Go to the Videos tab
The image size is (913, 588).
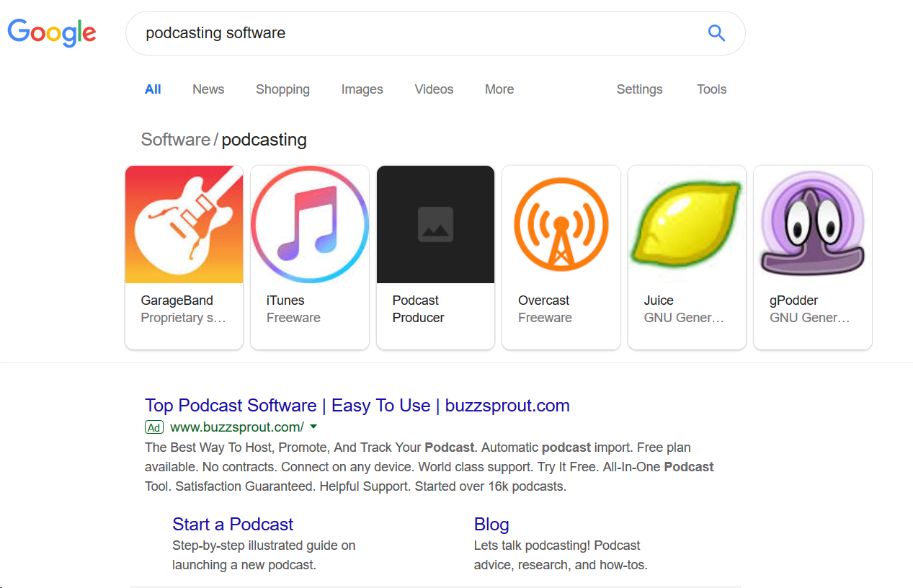click(x=434, y=89)
